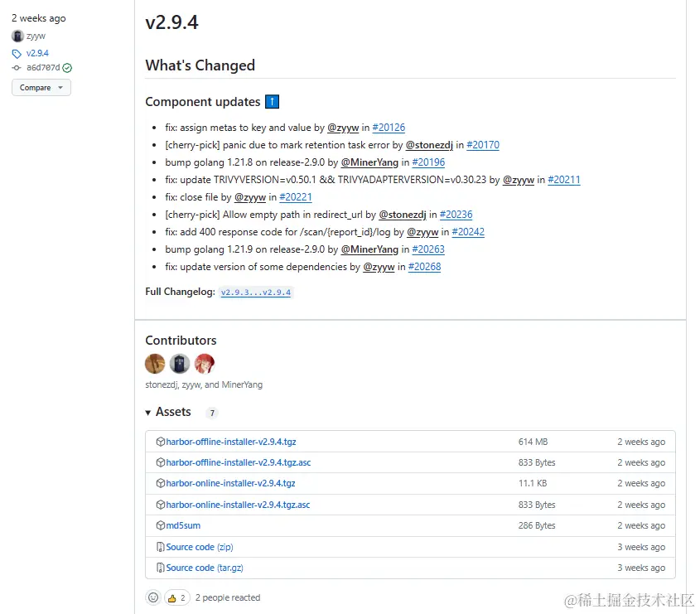The height and width of the screenshot is (614, 700).
Task: Click package icon beside online installer tgz.asc
Action: (x=160, y=505)
